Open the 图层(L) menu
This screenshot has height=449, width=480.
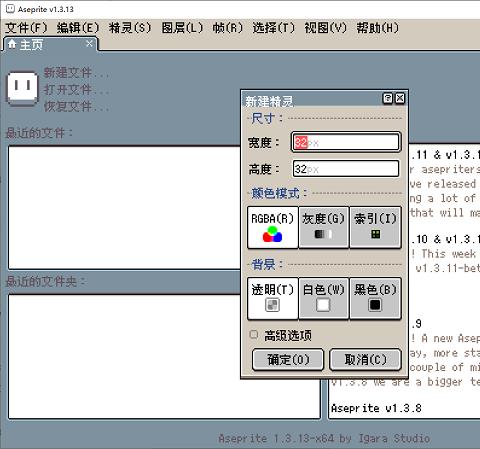click(182, 28)
